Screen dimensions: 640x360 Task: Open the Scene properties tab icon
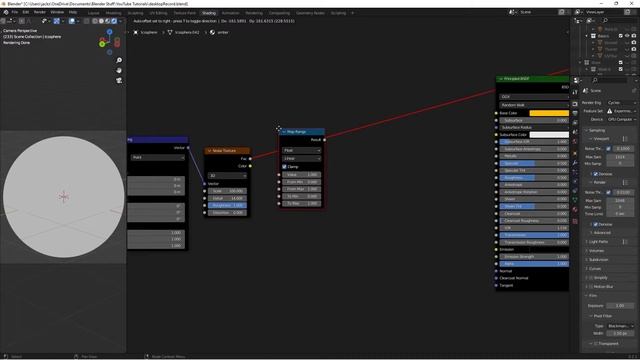point(575,132)
